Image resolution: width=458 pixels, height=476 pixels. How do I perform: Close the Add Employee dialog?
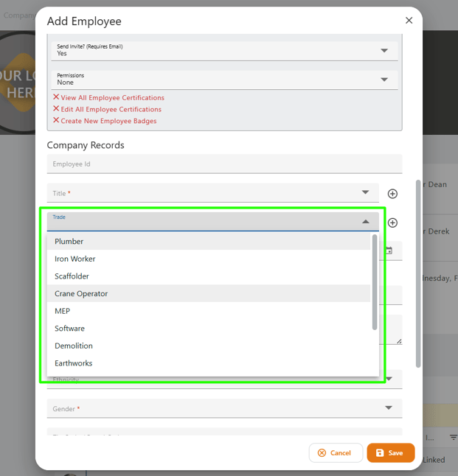(409, 21)
